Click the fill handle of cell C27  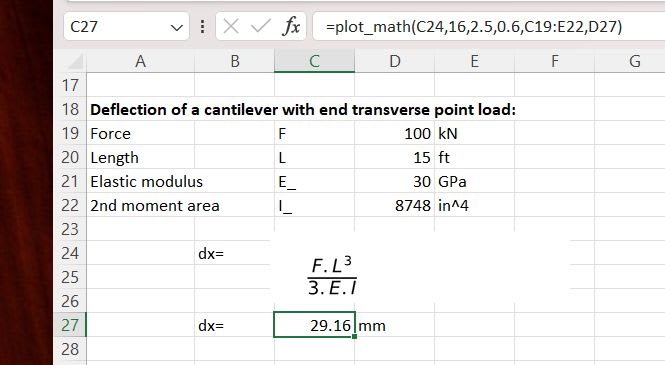355,337
